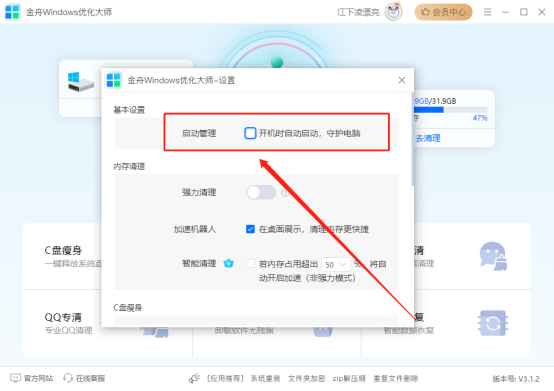Image resolution: width=554 pixels, height=391 pixels.
Task: Check the auto-start on boot checkbox
Action: pos(250,133)
